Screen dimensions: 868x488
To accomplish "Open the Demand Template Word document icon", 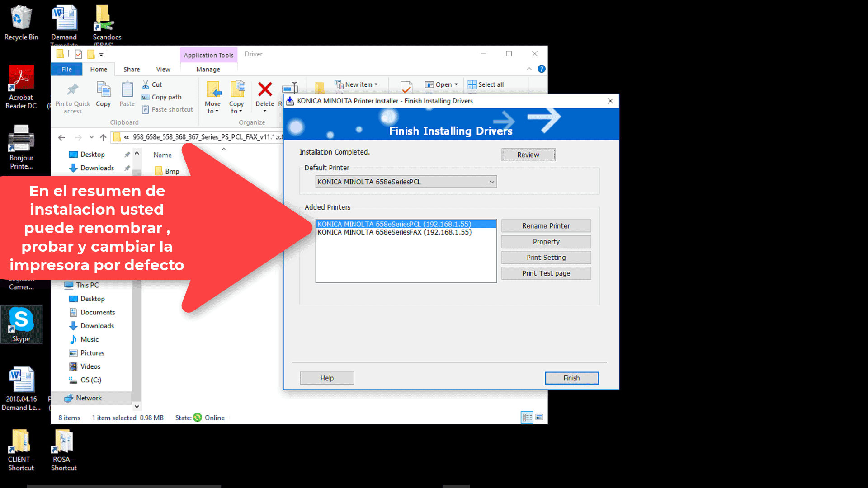I will tap(64, 24).
